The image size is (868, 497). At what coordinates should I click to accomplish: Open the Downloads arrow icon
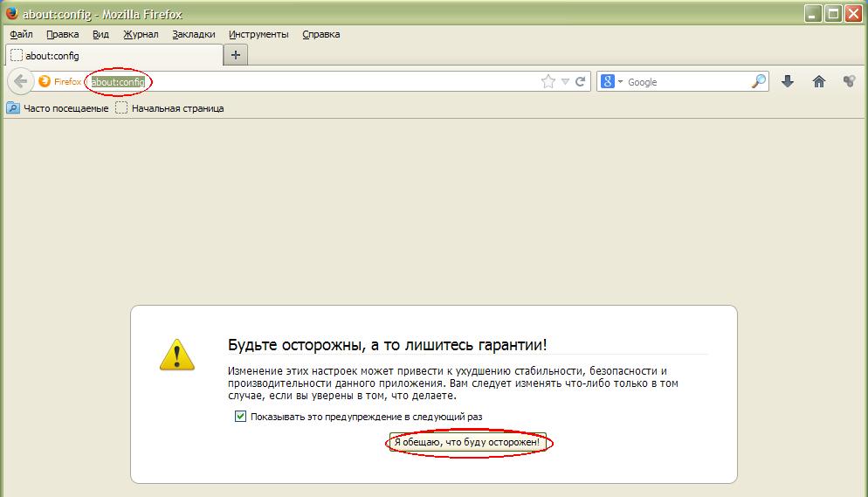point(787,82)
